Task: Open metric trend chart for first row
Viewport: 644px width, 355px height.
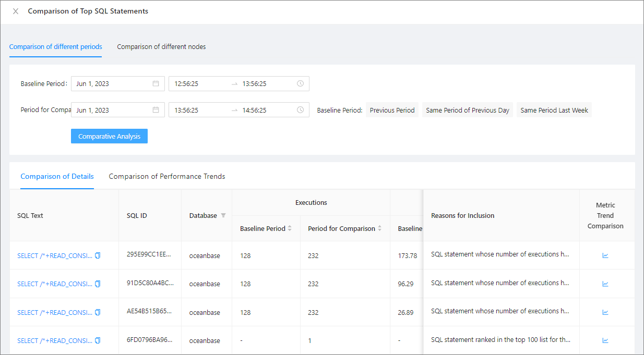Action: click(605, 255)
